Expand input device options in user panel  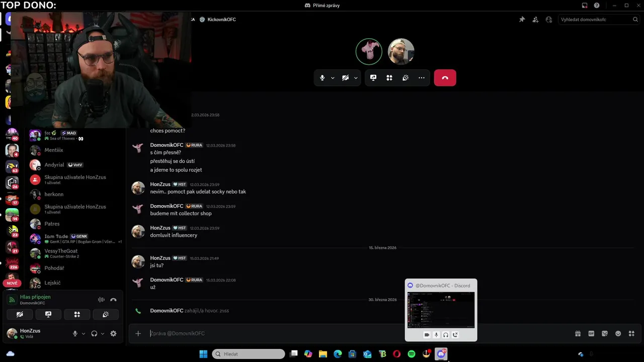pyautogui.click(x=84, y=333)
